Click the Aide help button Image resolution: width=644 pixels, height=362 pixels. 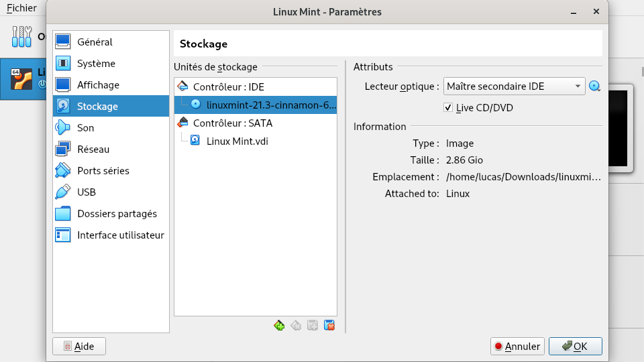[x=79, y=347]
